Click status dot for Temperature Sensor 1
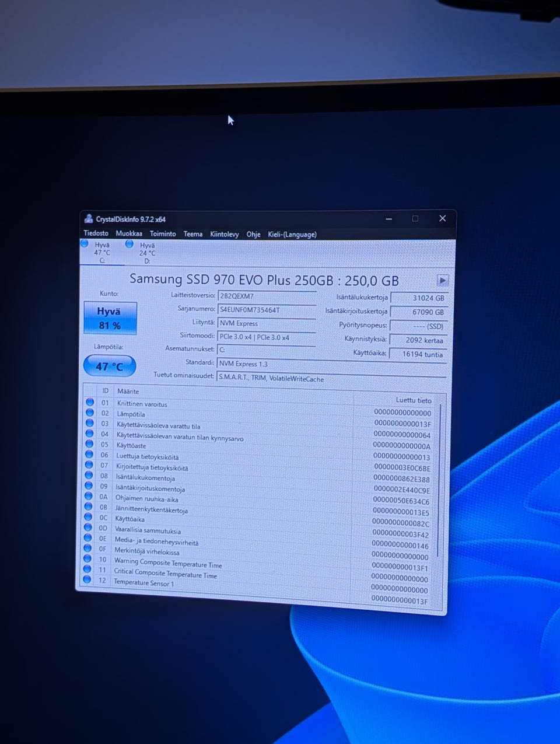This screenshot has width=560, height=744. (x=87, y=579)
